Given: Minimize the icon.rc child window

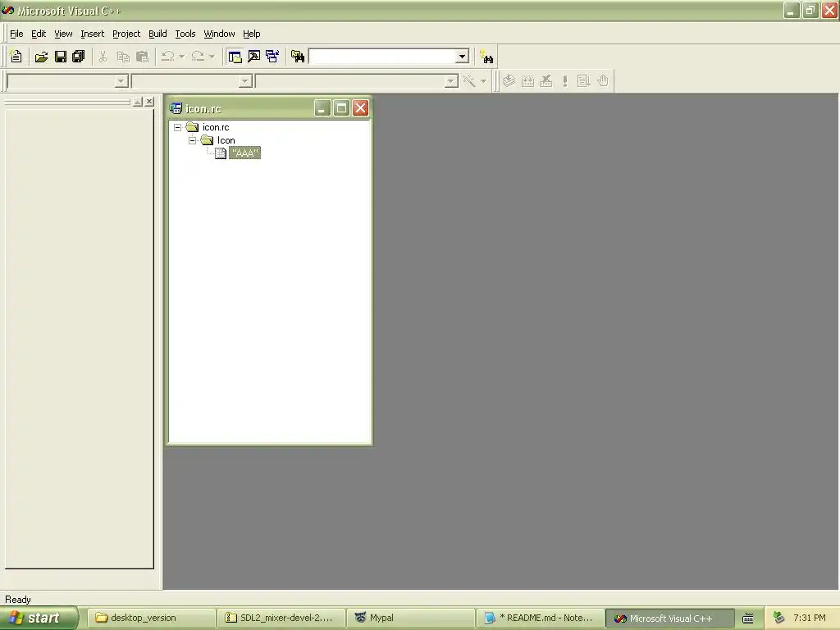Looking at the screenshot, I should 322,108.
